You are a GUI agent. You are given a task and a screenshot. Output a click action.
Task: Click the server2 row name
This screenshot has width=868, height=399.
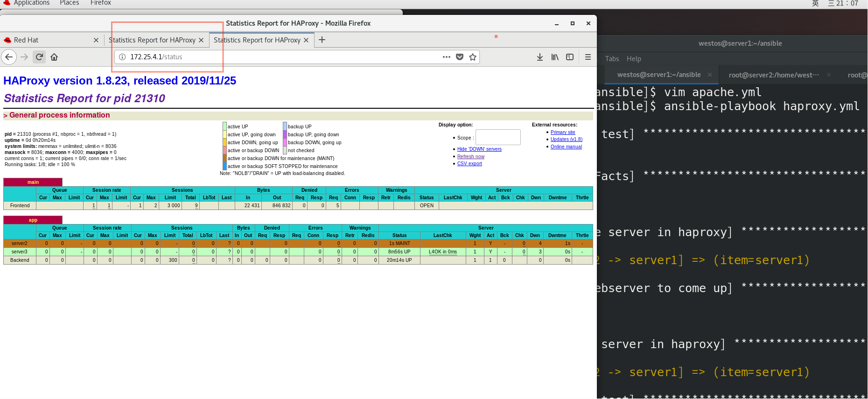point(20,243)
